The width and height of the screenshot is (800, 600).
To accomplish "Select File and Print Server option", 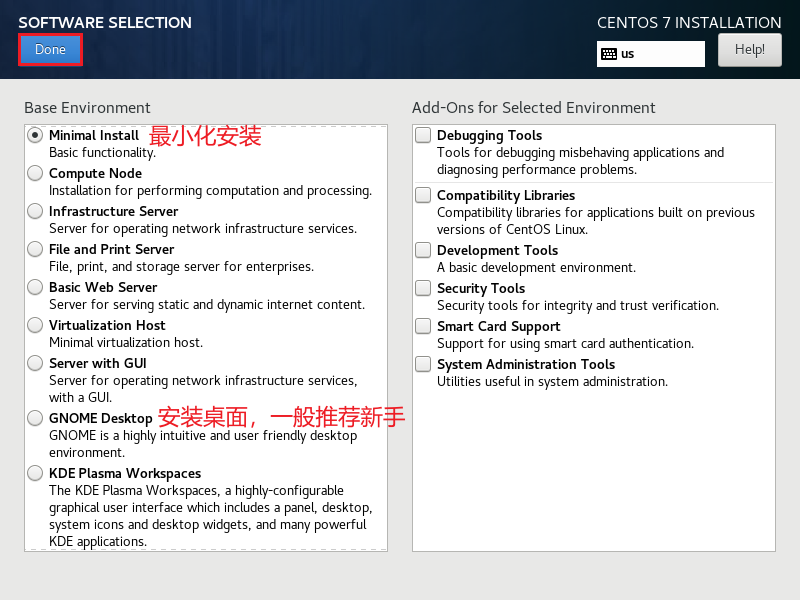I will (x=35, y=249).
